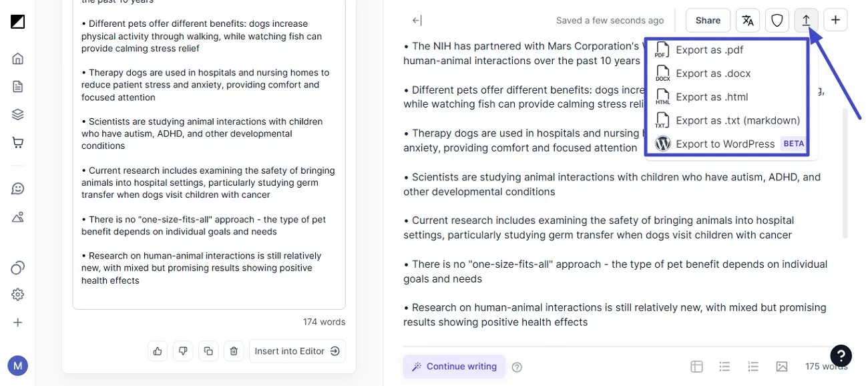Screen dimensions: 868x386
Task: Toggle the export dropdown button
Action: tap(807, 20)
